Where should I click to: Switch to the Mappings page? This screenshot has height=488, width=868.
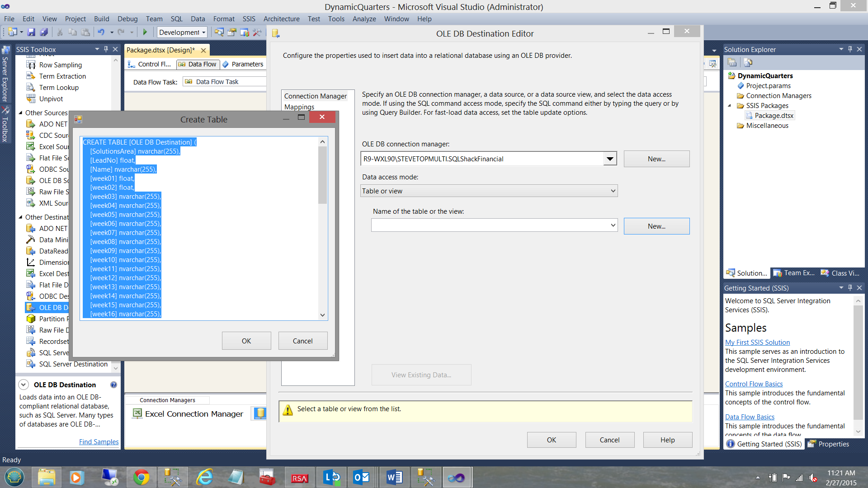pos(299,107)
